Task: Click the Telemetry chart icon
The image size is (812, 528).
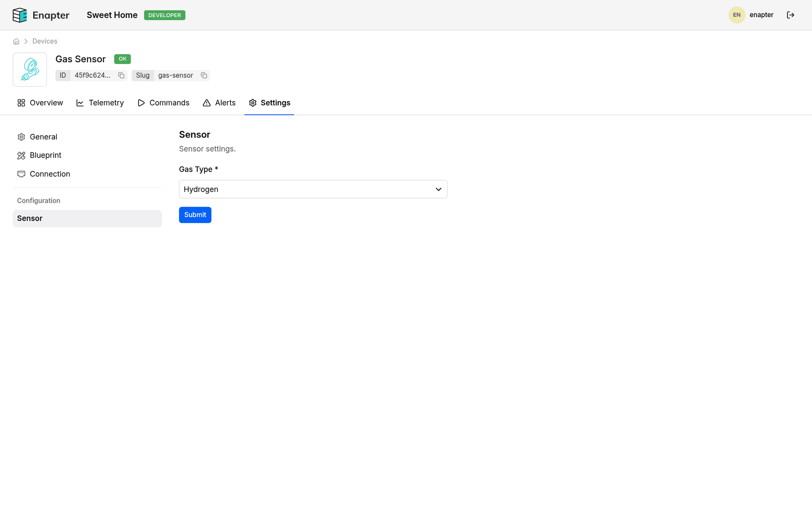Action: click(80, 102)
